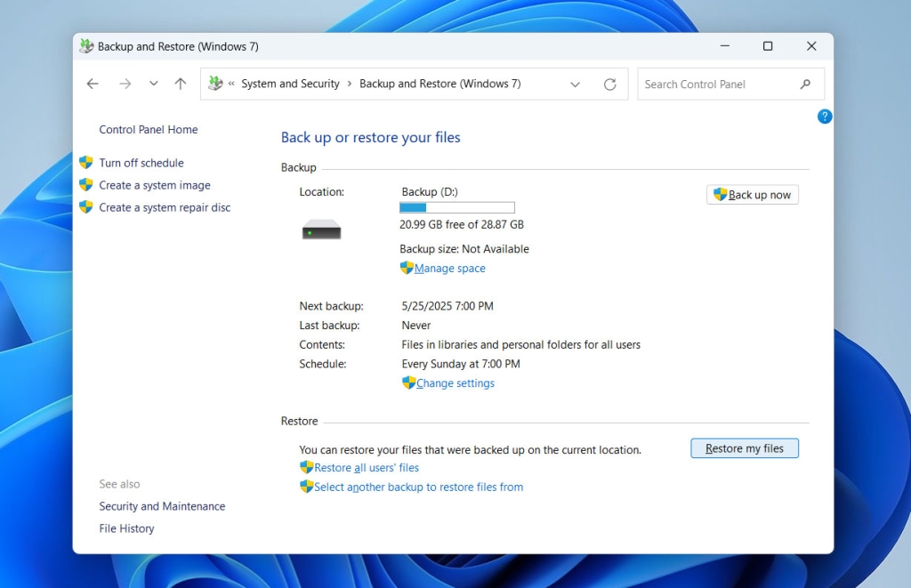Click shield icon by Select another backup
911x588 pixels.
pyautogui.click(x=306, y=487)
